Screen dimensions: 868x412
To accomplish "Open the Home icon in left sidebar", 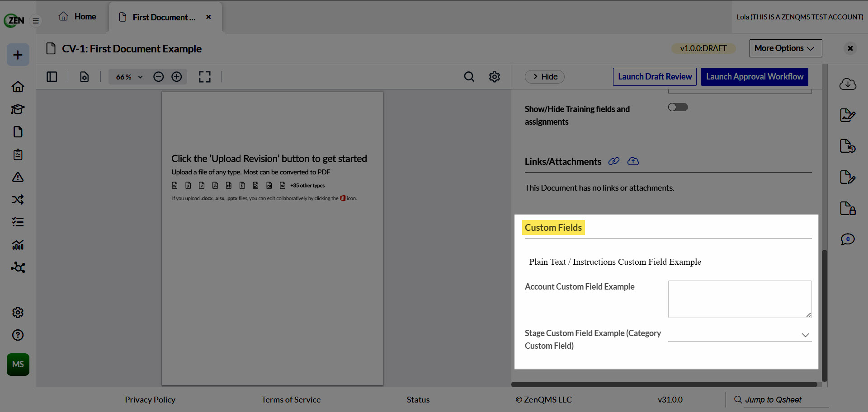I will tap(18, 86).
